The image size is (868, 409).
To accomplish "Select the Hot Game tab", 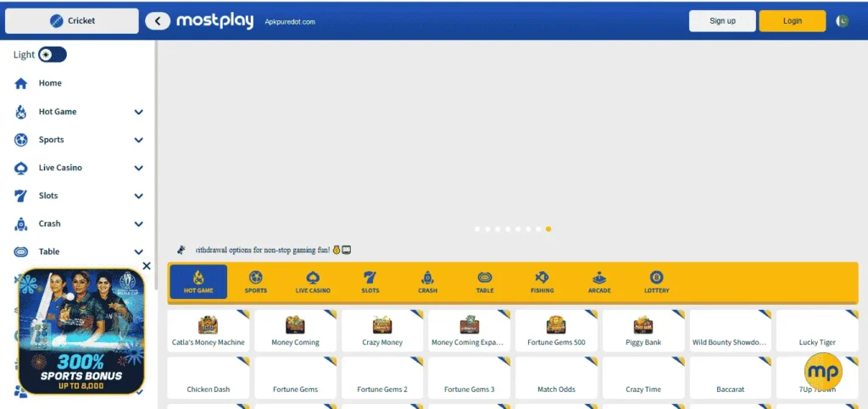I will 198,282.
